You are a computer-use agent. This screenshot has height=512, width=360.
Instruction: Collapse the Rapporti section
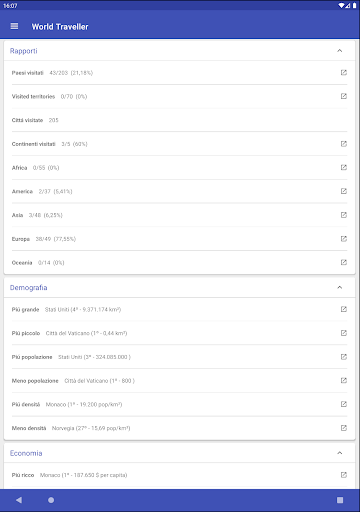coord(340,51)
